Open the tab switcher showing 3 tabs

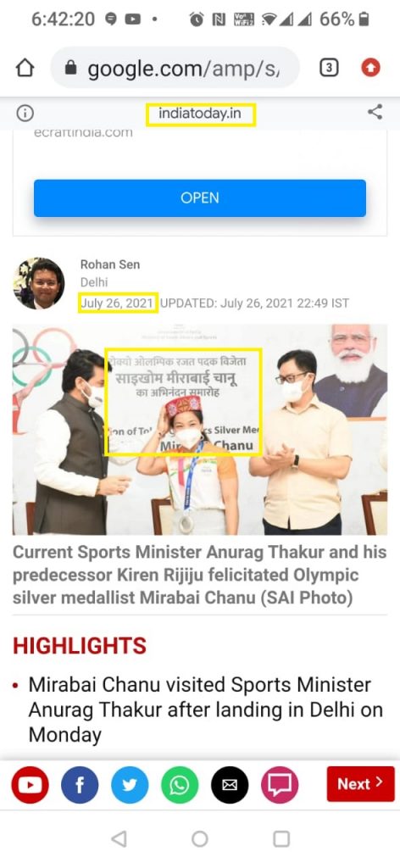coord(329,68)
